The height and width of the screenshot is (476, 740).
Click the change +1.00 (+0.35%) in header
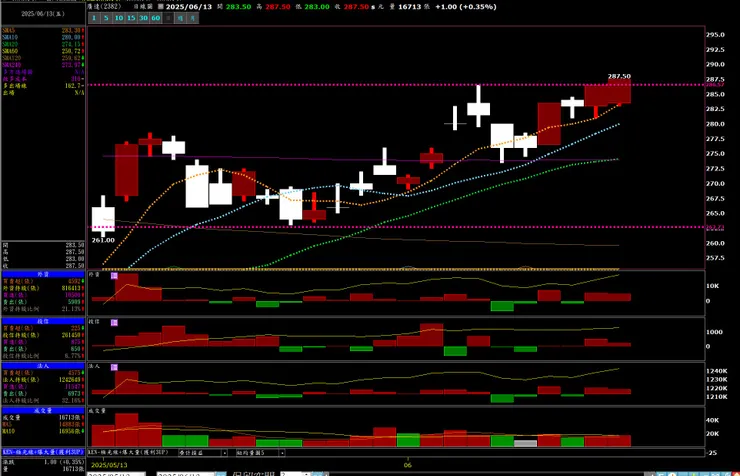[x=465, y=7]
